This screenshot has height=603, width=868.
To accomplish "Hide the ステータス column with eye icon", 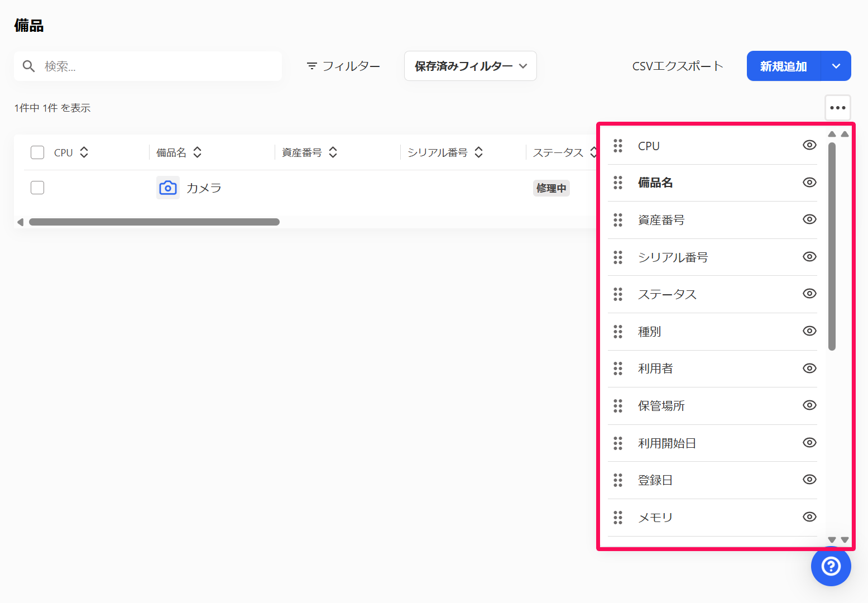I will tap(809, 294).
